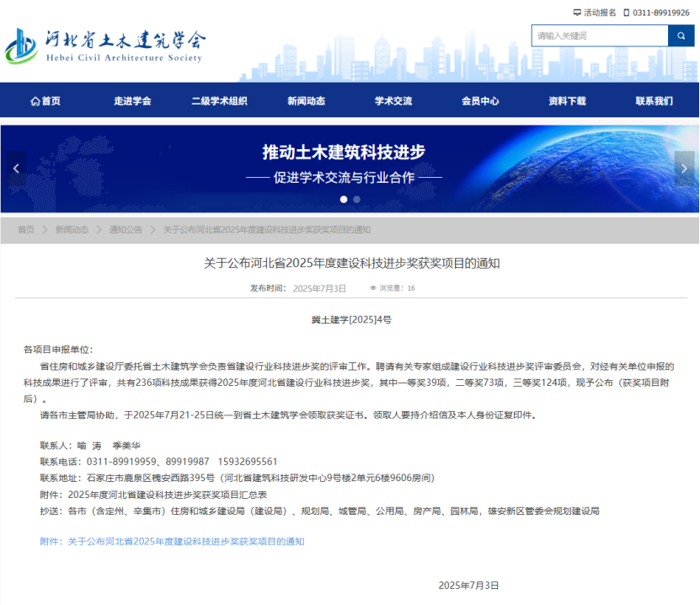Image resolution: width=700 pixels, height=605 pixels.
Task: Open the 会员中心 menu item
Action: click(480, 101)
